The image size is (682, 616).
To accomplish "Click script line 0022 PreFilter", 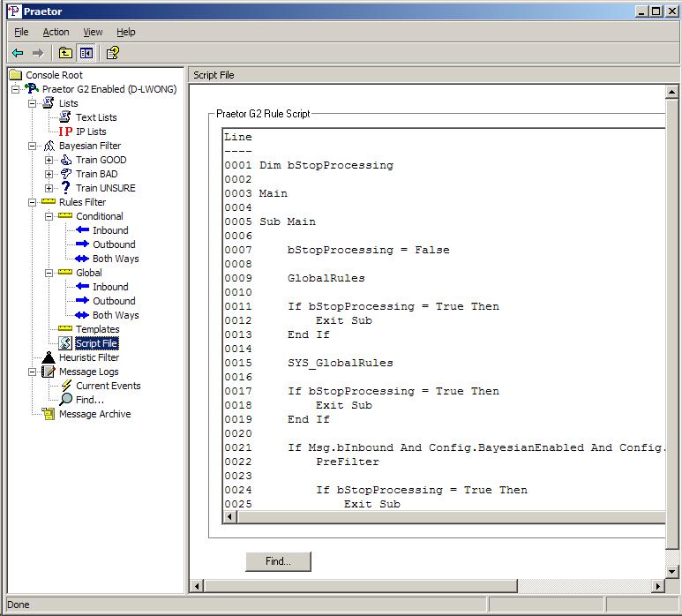I will (348, 462).
